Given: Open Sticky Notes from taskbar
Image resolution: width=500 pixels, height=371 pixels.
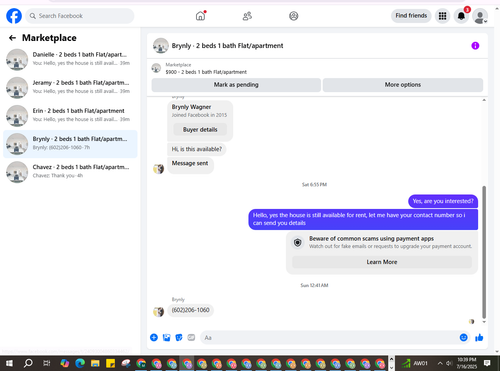Looking at the screenshot, I should click(110, 363).
